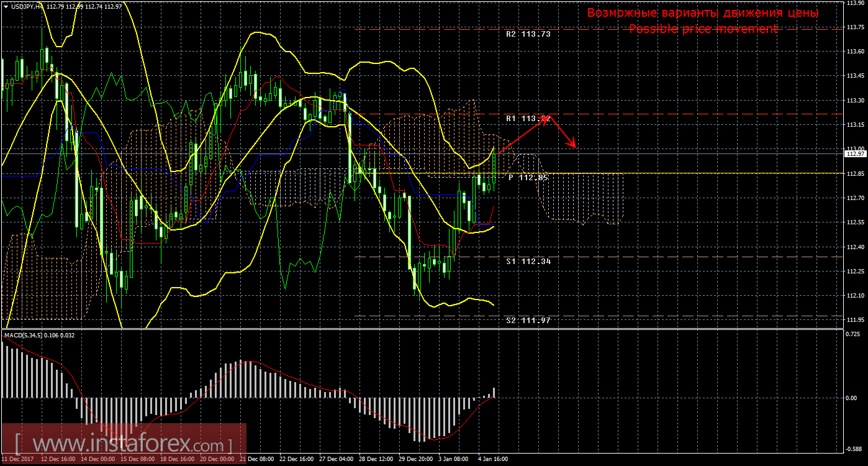
Task: Click the current price tag 112.97 on axis
Action: [856, 153]
